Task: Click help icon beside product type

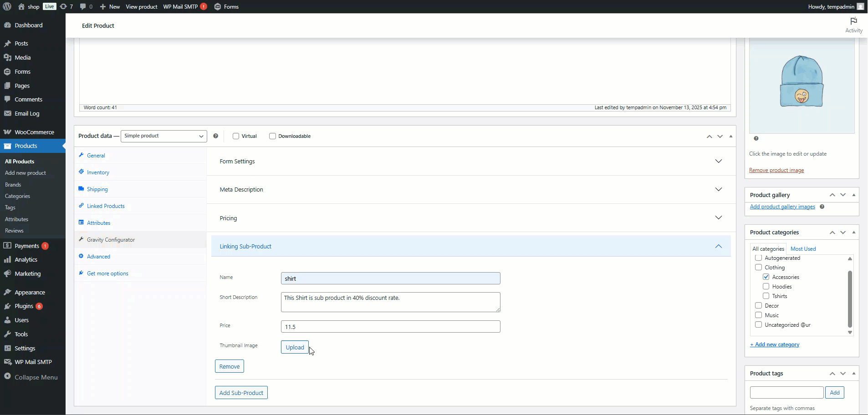Action: pyautogui.click(x=215, y=136)
